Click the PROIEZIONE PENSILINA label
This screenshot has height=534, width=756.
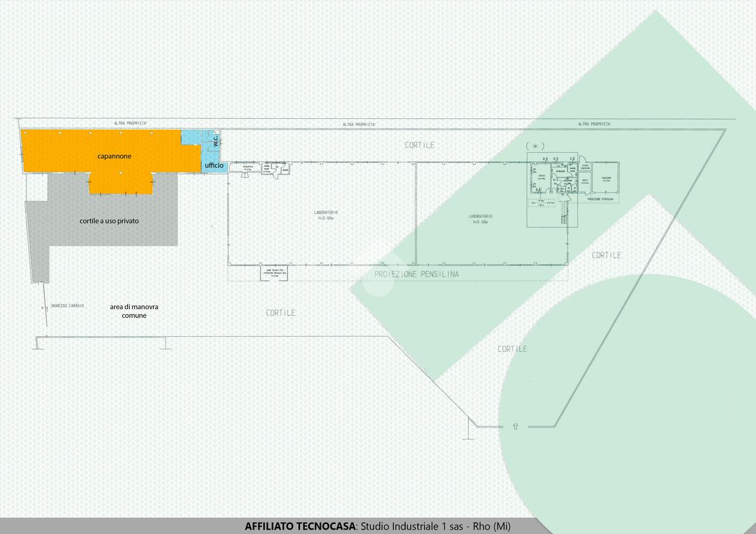(416, 275)
